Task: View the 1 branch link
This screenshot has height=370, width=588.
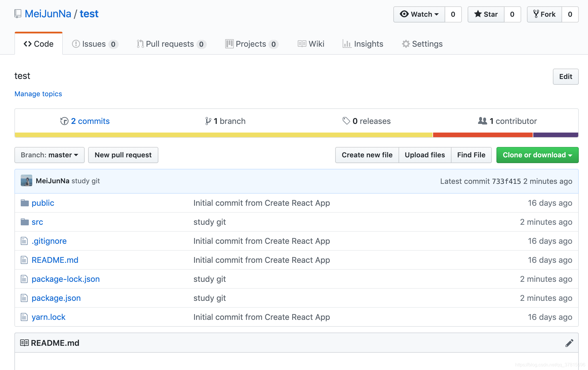Action: (x=225, y=121)
